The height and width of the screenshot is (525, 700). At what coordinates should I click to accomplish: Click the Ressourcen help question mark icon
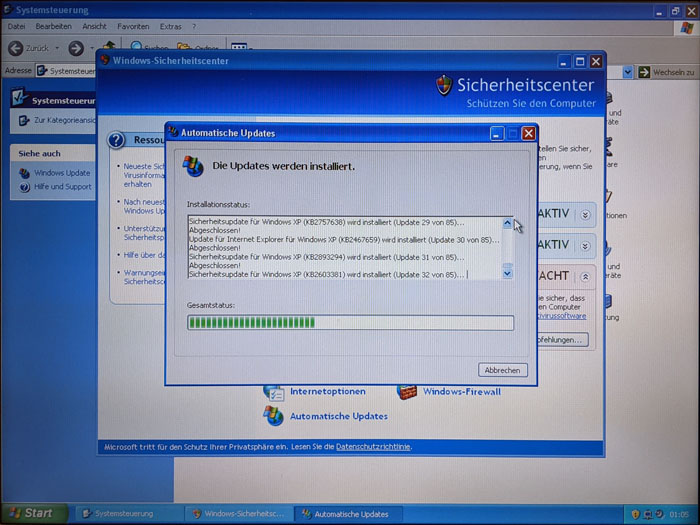point(116,140)
